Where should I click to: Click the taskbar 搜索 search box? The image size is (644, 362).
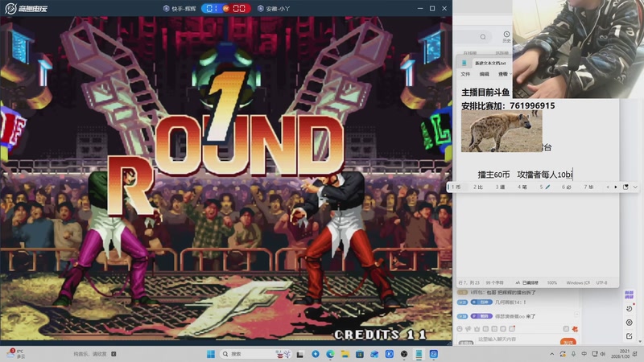pos(257,354)
